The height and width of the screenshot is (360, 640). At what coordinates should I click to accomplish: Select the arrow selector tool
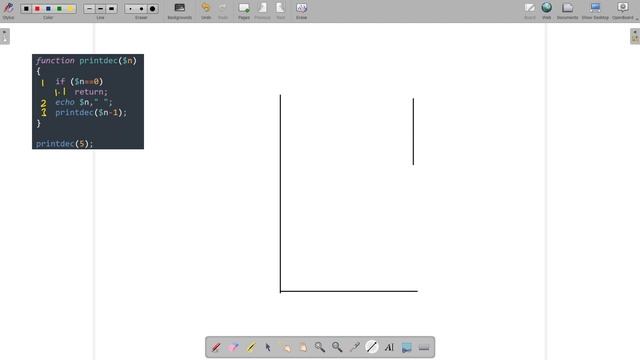[x=268, y=347]
